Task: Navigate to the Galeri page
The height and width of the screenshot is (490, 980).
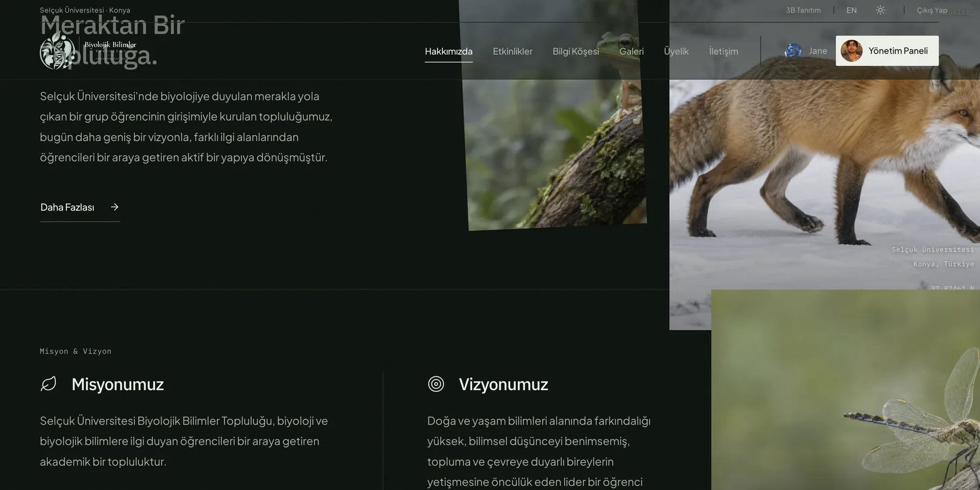Action: click(x=632, y=52)
